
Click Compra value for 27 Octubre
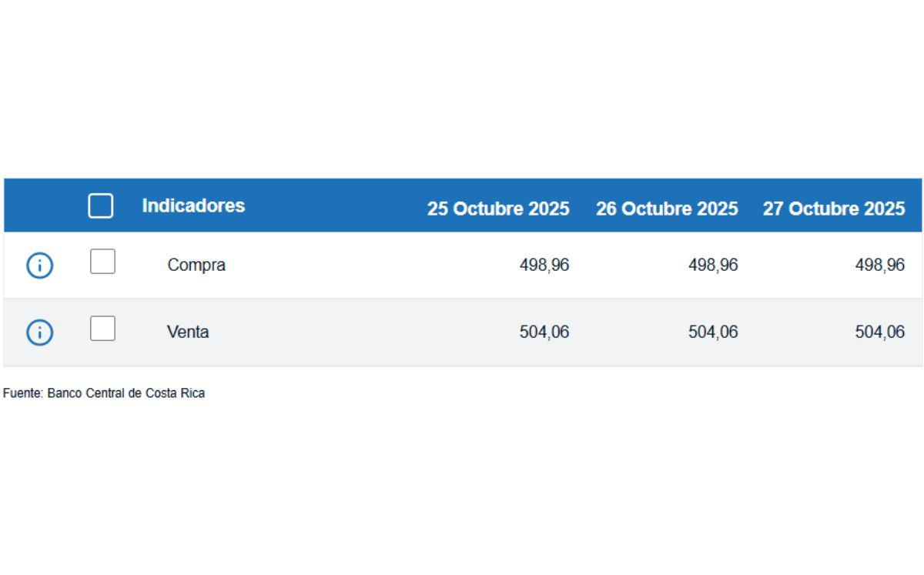coord(880,266)
